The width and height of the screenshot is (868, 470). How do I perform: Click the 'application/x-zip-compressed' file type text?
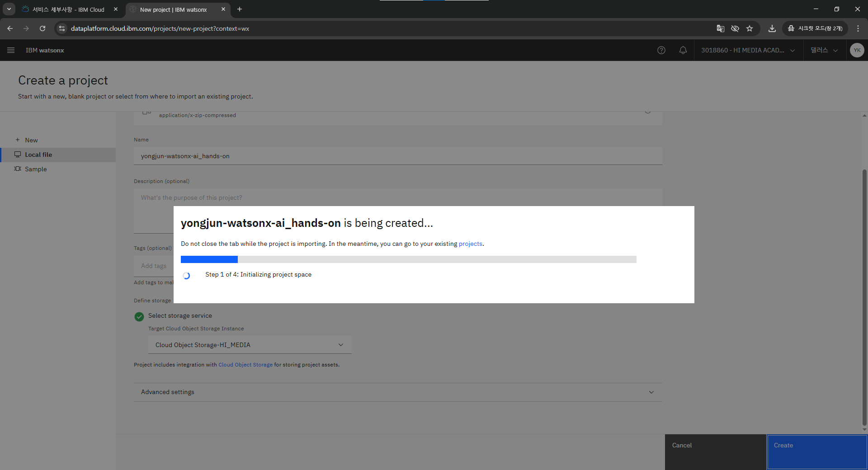coord(198,115)
